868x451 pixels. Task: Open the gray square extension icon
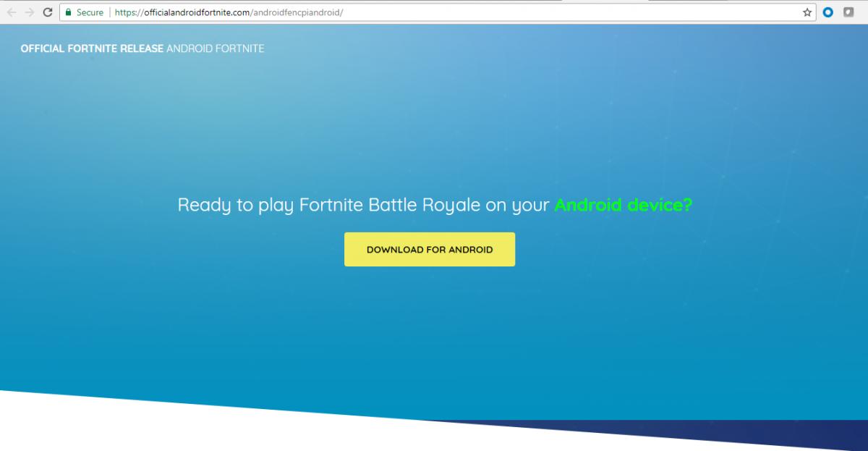click(x=849, y=12)
